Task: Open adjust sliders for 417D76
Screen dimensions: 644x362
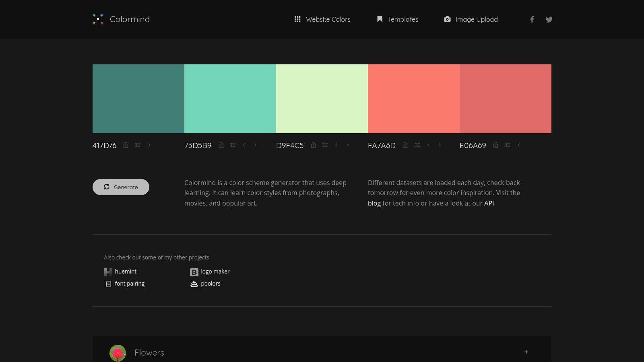Action: 138,145
